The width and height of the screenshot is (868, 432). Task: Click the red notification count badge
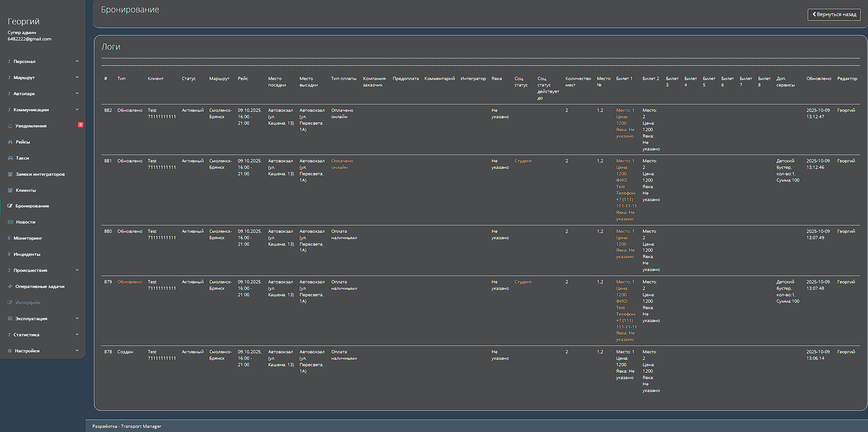coord(81,125)
